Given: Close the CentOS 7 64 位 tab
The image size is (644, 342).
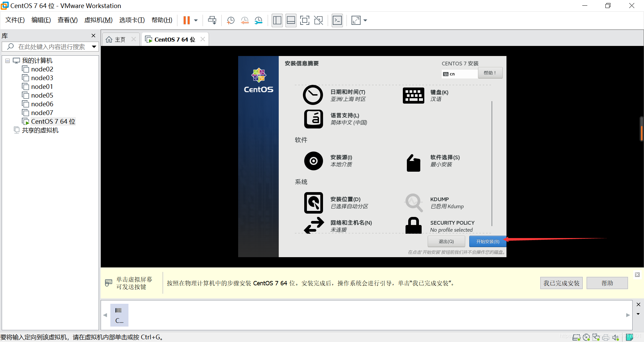Looking at the screenshot, I should (203, 39).
